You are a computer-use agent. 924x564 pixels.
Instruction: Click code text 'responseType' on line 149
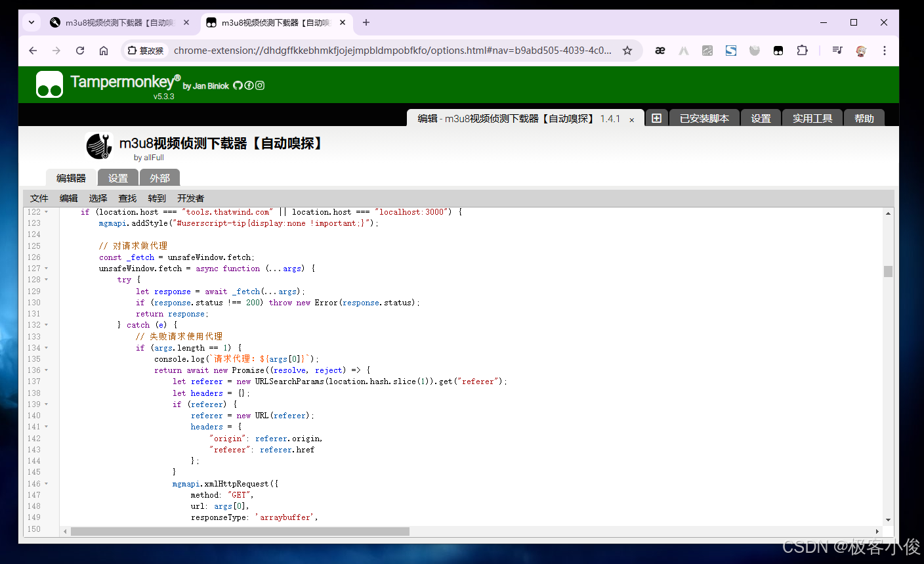click(x=218, y=517)
